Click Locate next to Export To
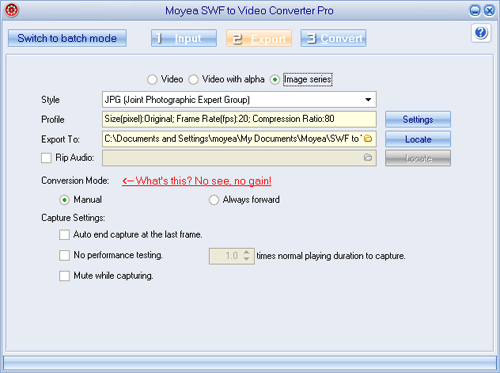Screen dimensions: 500x373 [x=418, y=139]
